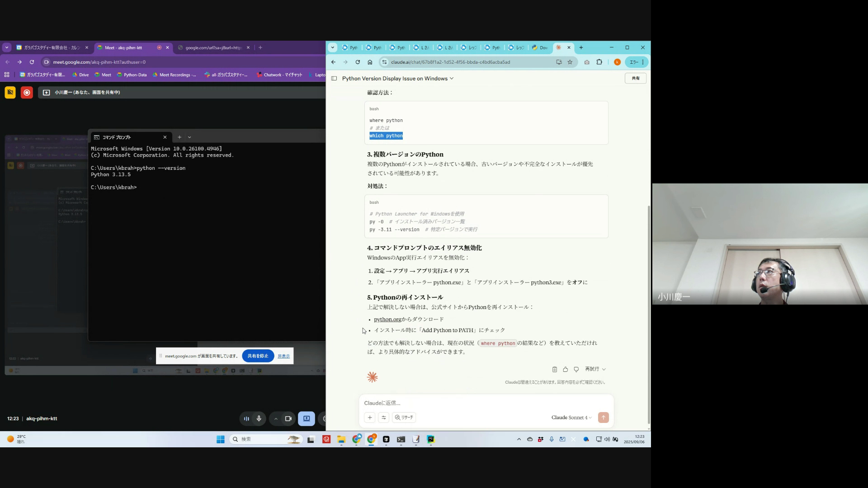
Task: Toggle the Claude sidebar panel icon
Action: pos(334,79)
